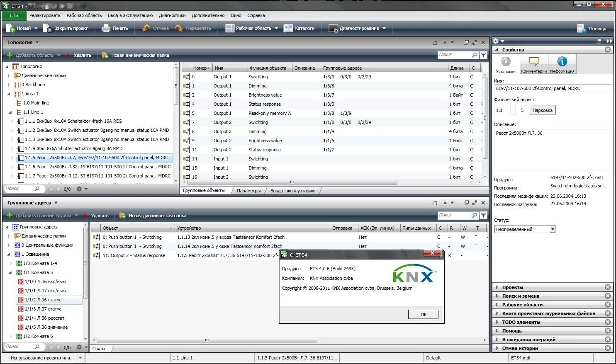Click group object icon for row 0 Output 1
This screenshot has height=364, width=616.
pos(187,77)
